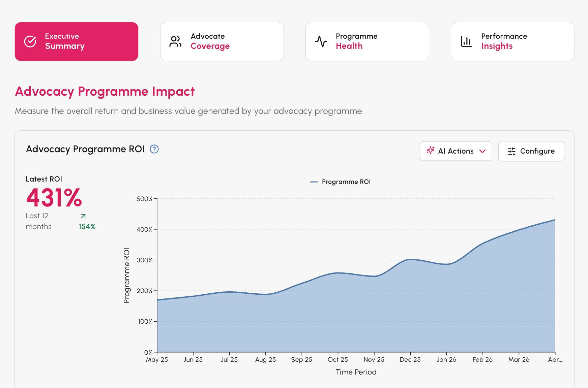Click the 100% y-axis label
This screenshot has width=588, height=388.
(x=145, y=322)
